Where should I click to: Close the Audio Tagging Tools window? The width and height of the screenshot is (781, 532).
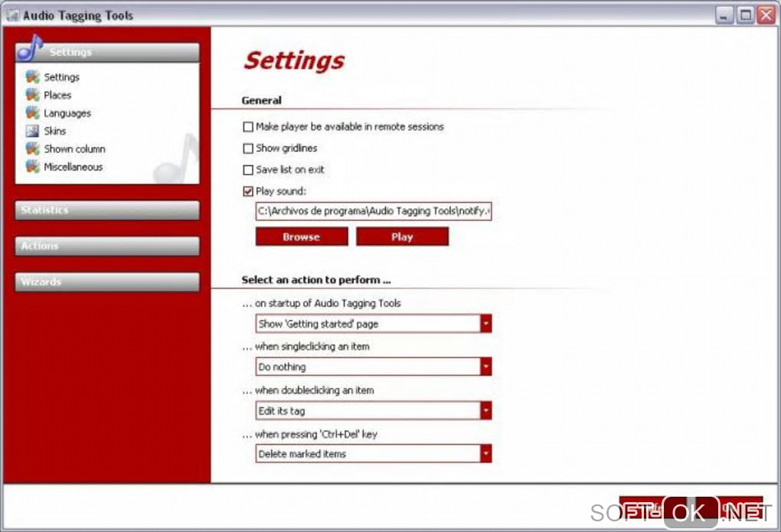pos(766,15)
